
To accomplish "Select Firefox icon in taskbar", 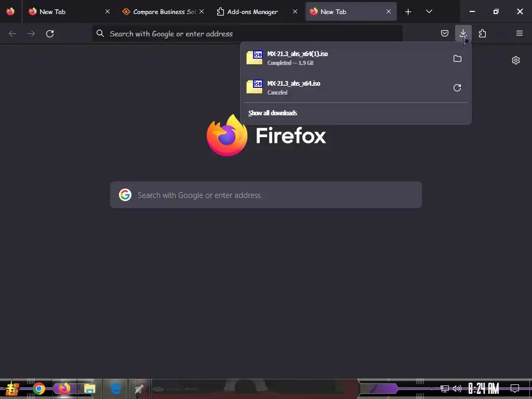I will 64,389.
